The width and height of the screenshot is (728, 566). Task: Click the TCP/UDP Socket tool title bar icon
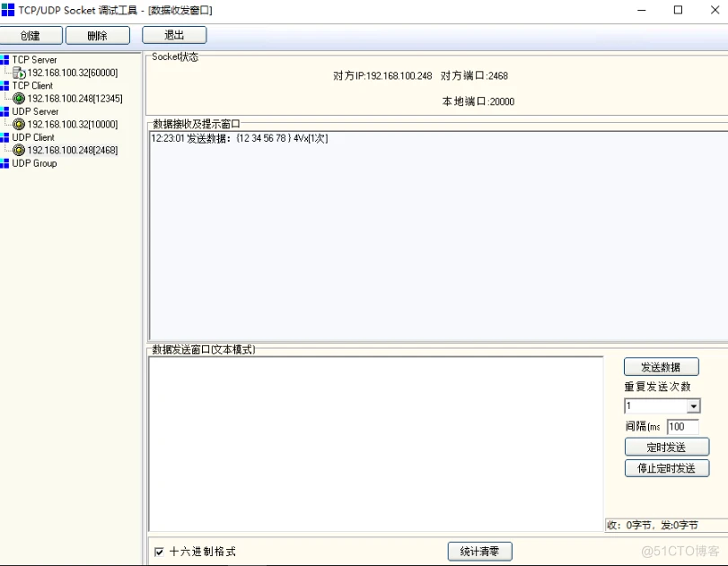pos(9,10)
